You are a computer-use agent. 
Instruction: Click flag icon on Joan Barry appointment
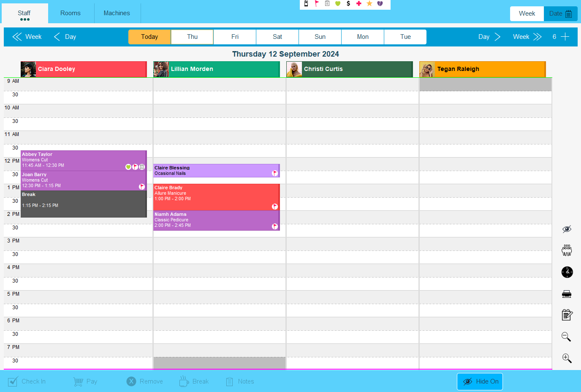pyautogui.click(x=142, y=187)
